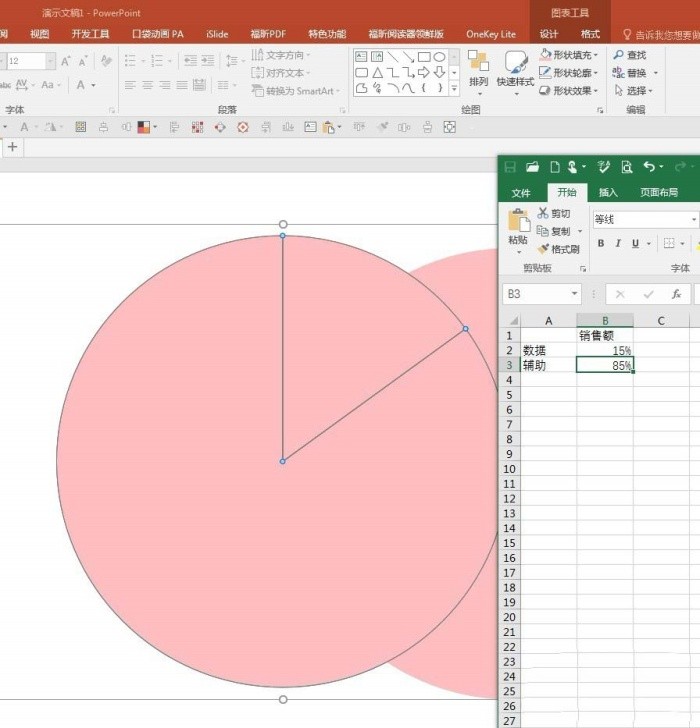The image size is (700, 728).
Task: Click the Cut scissors icon in Excel
Action: click(x=543, y=213)
